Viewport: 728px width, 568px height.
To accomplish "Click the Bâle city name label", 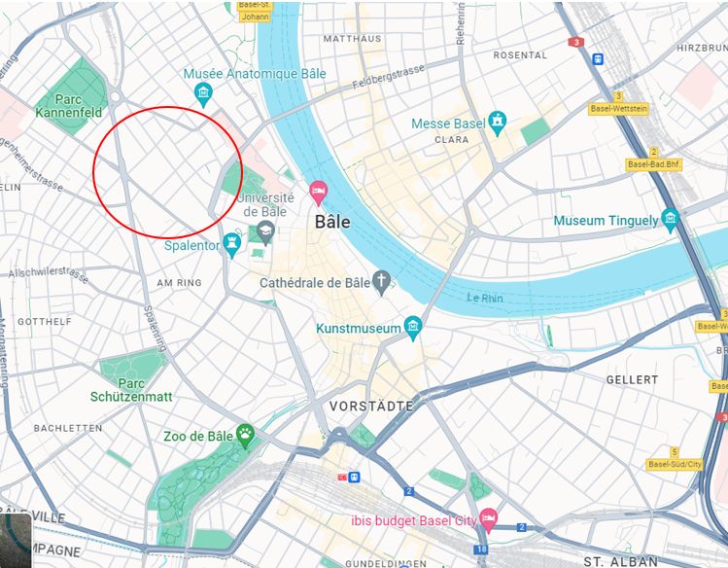I will pos(332,222).
